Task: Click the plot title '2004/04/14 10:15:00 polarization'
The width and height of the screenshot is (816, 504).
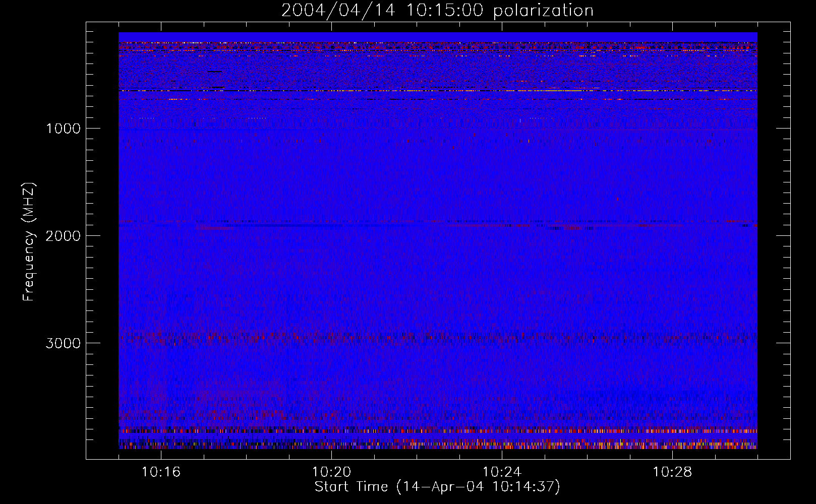Action: pos(437,11)
